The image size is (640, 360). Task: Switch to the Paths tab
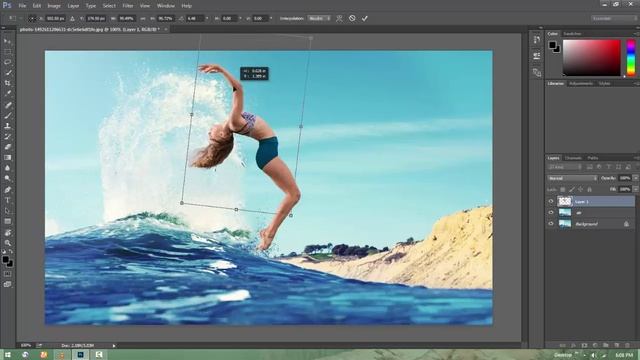(593, 158)
